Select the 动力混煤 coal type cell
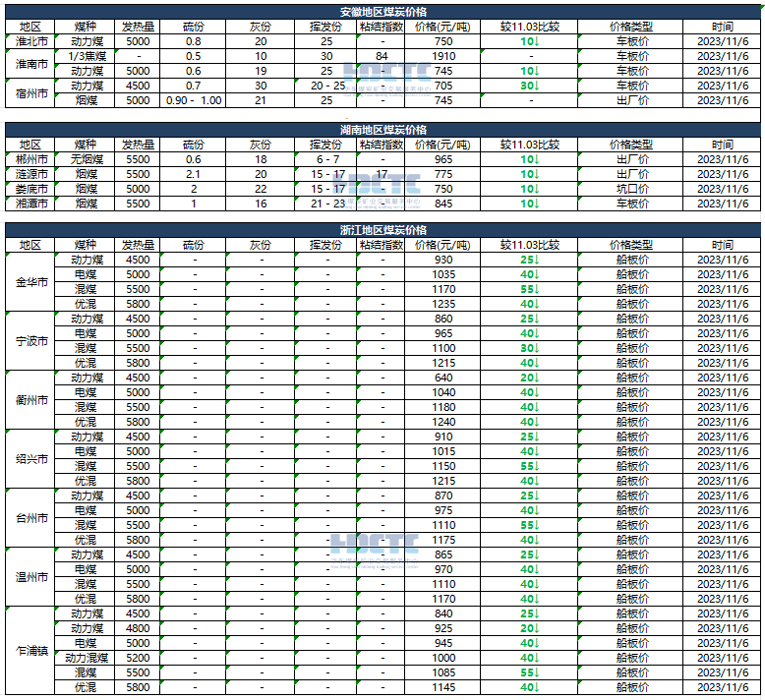765x700 pixels. click(86, 658)
